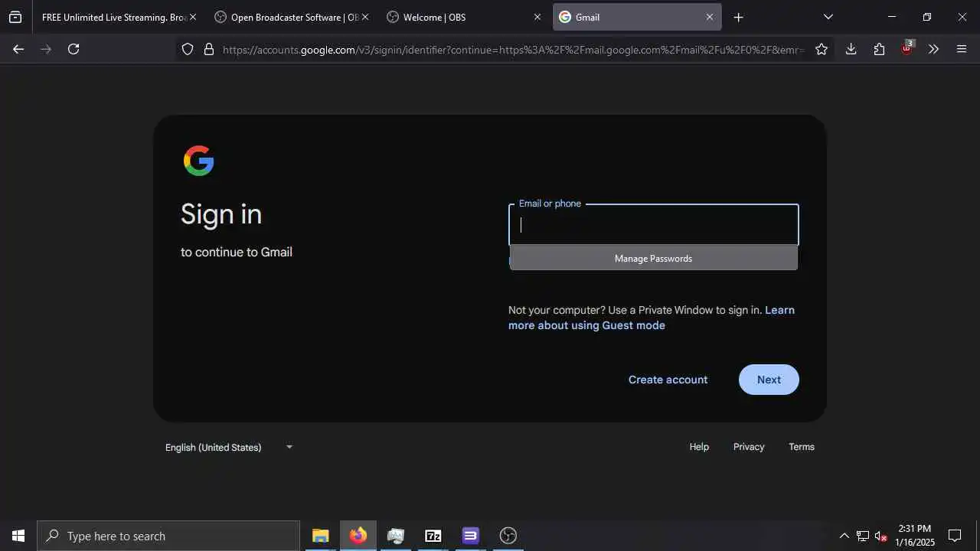Open the 7-Zip taskbar app
The height and width of the screenshot is (551, 980).
point(433,536)
